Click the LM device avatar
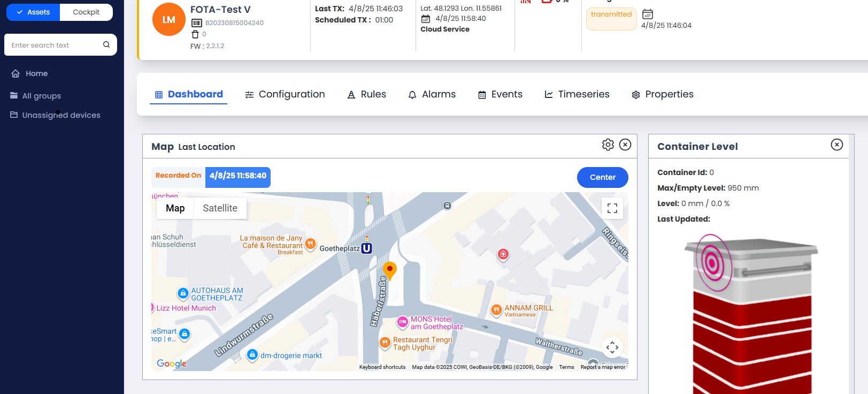 click(x=169, y=20)
